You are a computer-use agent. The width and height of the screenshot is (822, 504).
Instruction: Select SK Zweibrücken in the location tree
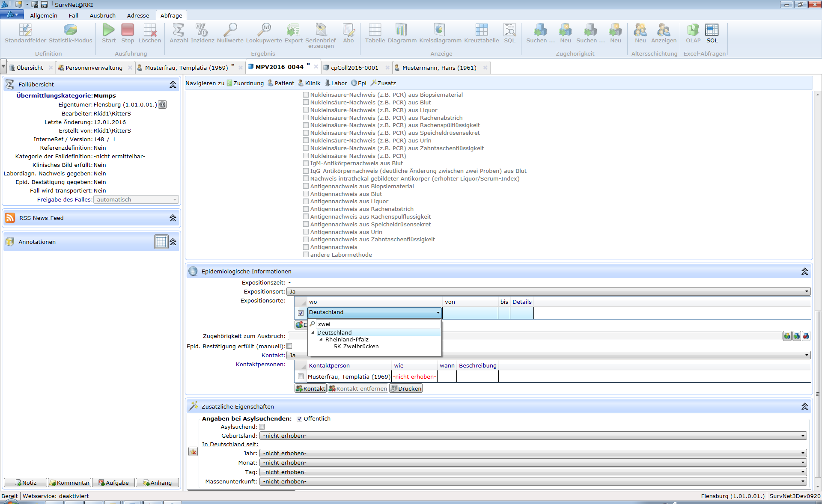[356, 347]
